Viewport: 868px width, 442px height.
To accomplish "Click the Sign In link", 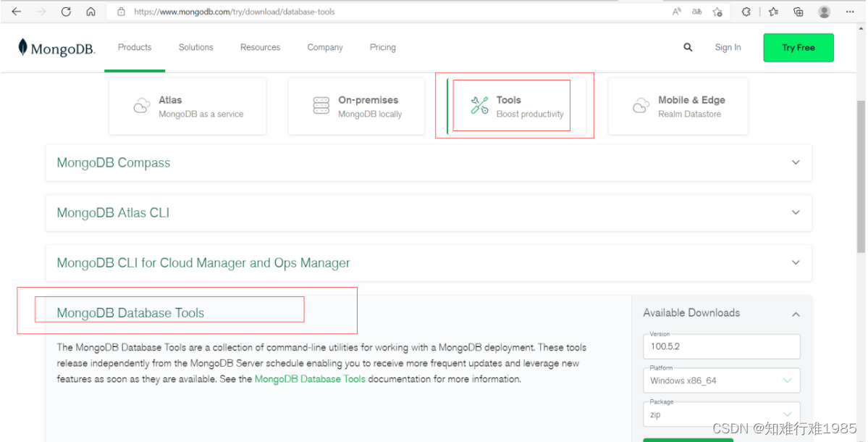I will pos(728,48).
